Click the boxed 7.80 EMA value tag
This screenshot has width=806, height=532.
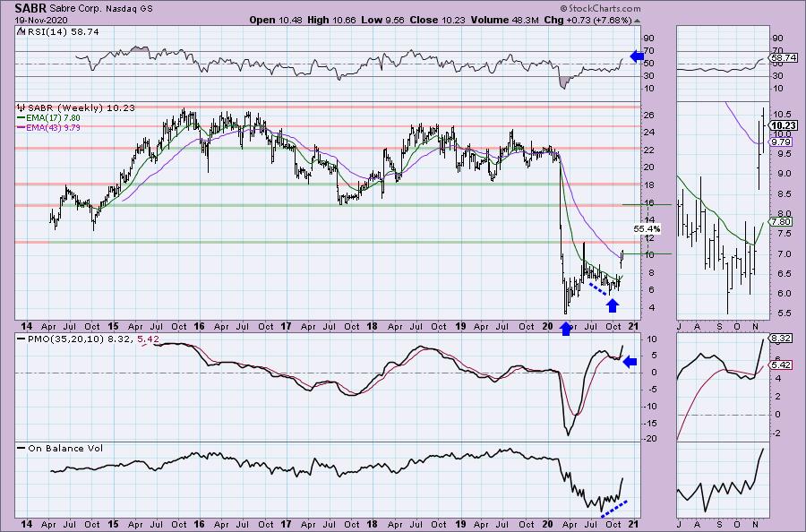781,221
